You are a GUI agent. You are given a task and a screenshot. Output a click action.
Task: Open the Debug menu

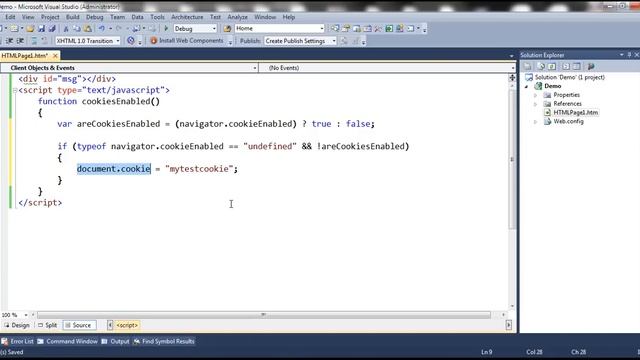point(94,17)
